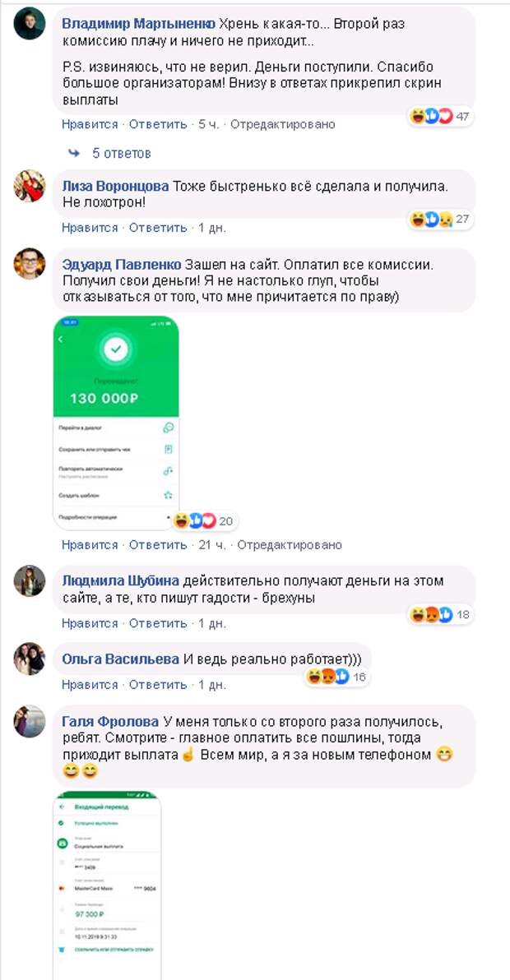The width and height of the screenshot is (510, 980).
Task: Toggle Нравится on Лиза Воронцова's comment
Action: coord(90,228)
